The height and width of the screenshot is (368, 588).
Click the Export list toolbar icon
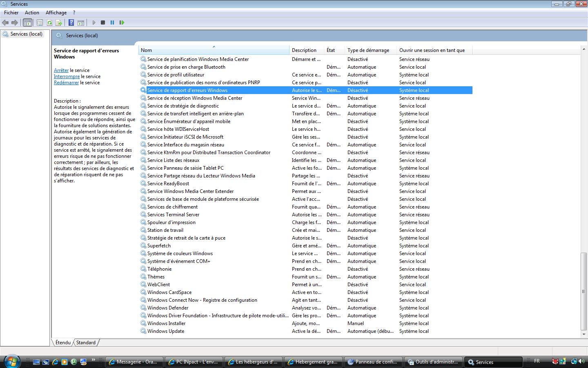[x=59, y=22]
